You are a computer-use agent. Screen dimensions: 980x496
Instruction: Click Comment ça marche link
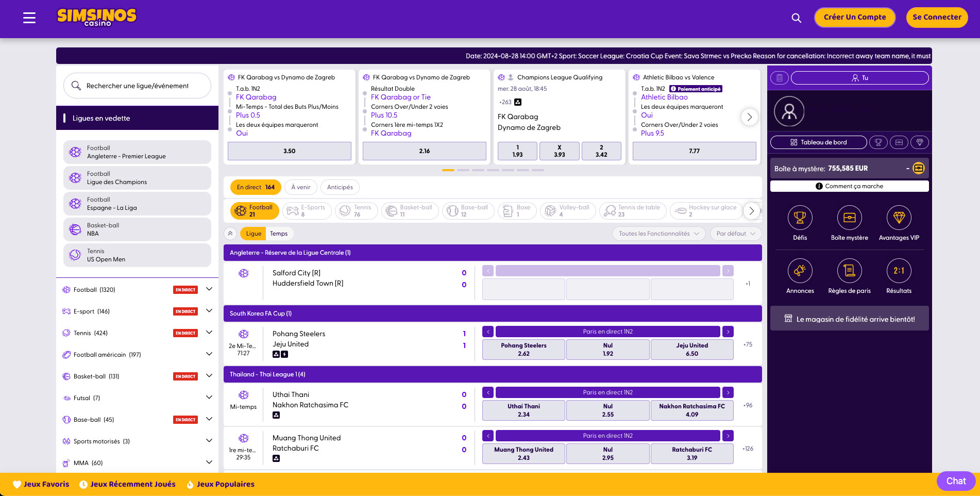click(x=849, y=186)
